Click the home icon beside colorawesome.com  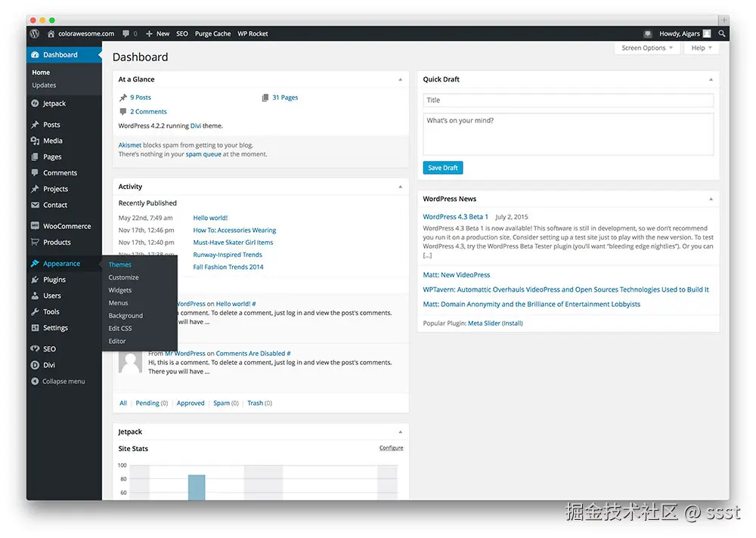click(x=51, y=34)
